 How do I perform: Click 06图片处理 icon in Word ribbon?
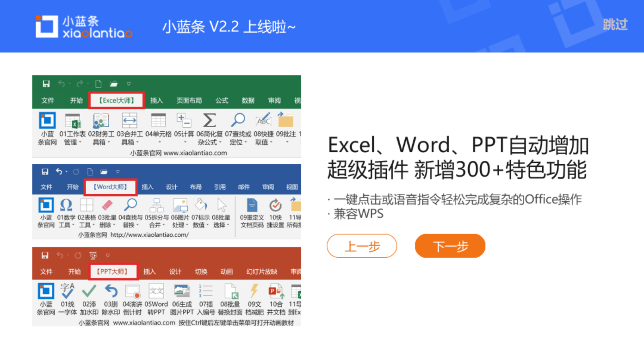(180, 205)
